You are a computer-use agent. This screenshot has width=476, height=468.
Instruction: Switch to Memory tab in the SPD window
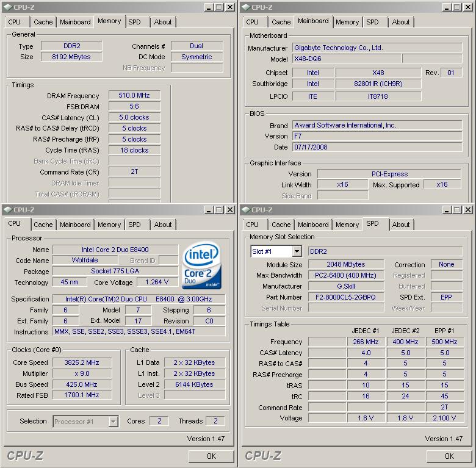[x=347, y=225]
